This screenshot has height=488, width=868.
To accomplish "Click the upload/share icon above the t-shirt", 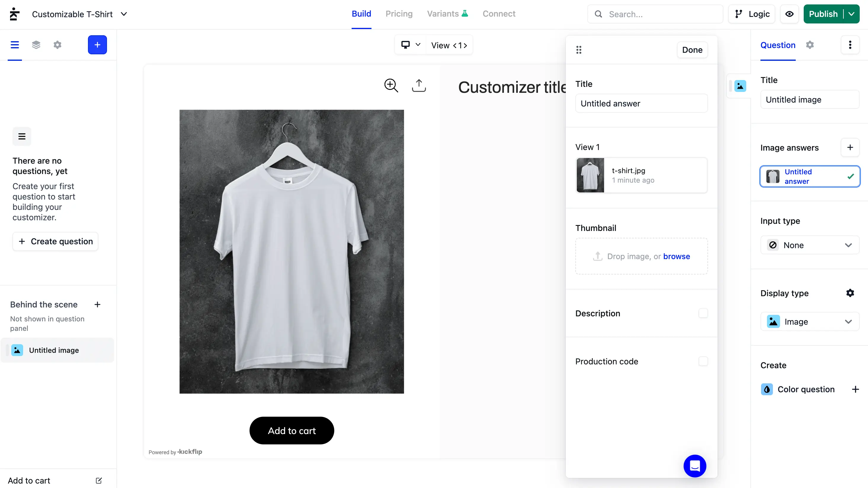I will tap(419, 85).
